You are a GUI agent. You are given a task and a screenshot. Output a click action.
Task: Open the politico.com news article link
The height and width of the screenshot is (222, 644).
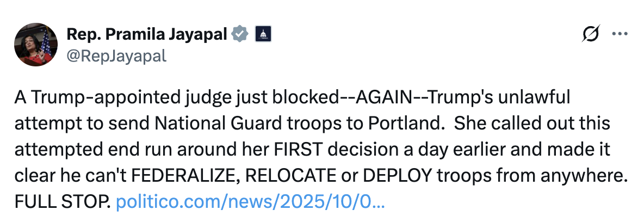[x=251, y=203]
